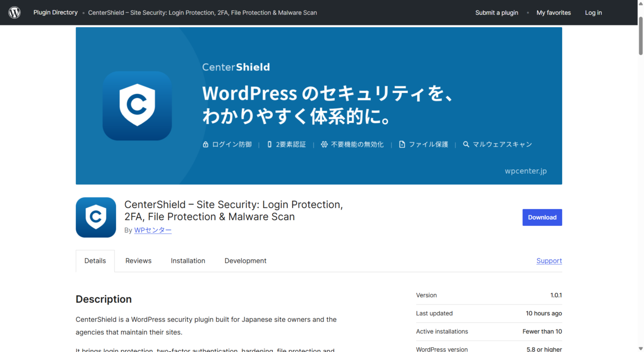Click the small CenterShield plugin icon
Screen dimensions: 644x352
click(96, 217)
